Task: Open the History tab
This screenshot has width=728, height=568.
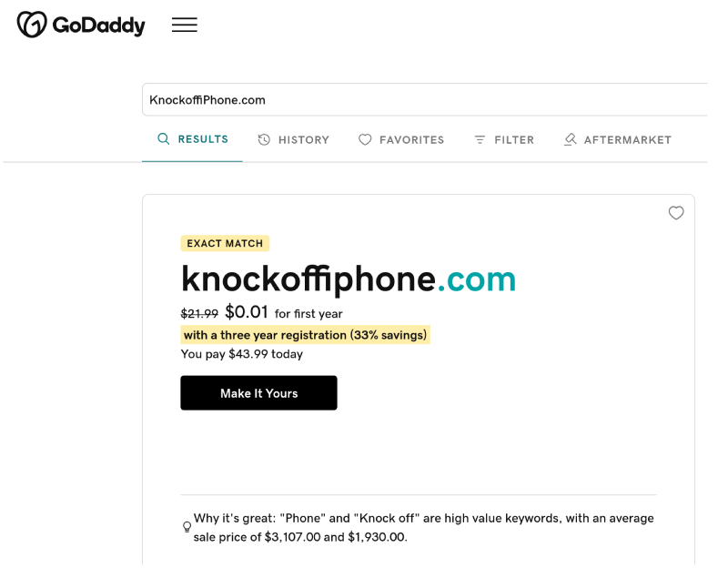Action: 303,140
